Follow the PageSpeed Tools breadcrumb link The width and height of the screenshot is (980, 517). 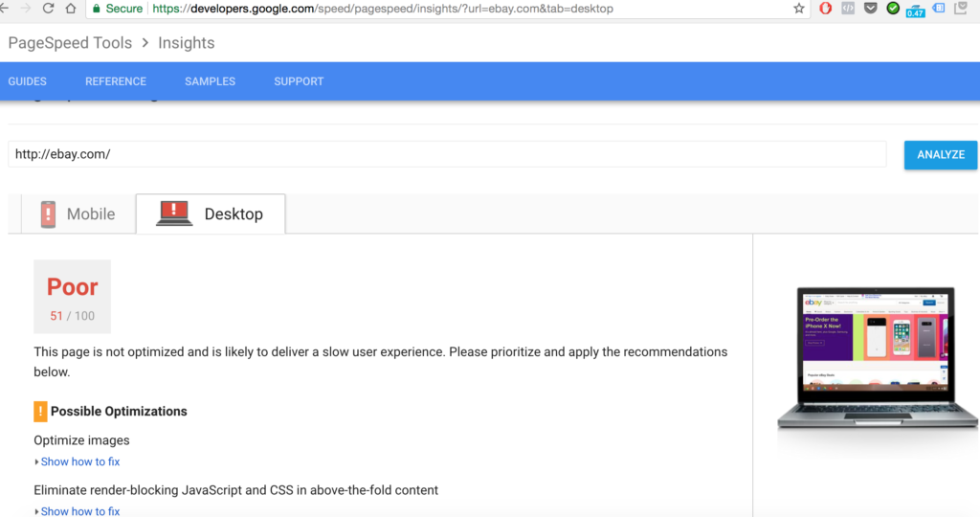click(x=70, y=43)
